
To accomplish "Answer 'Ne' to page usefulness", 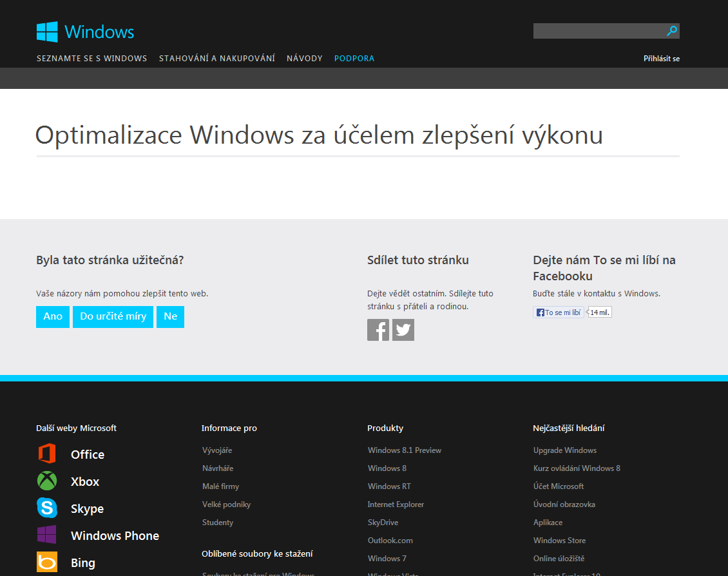I will pos(170,316).
